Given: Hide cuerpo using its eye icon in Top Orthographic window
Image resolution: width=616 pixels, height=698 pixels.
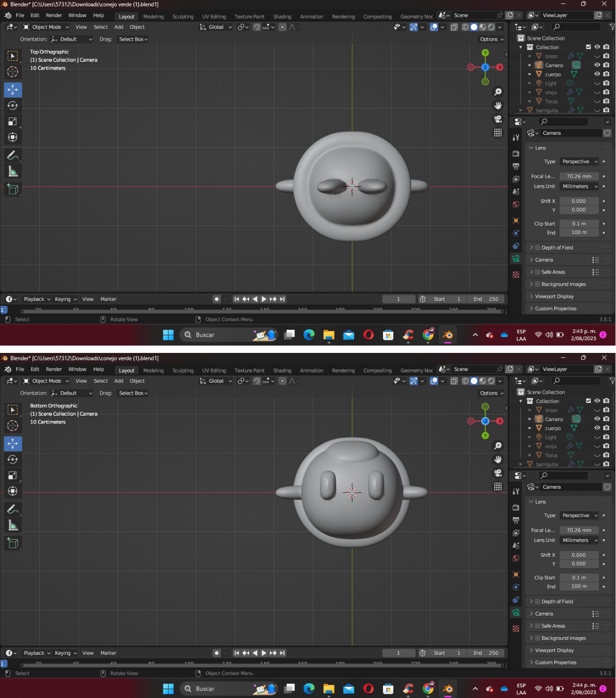Looking at the screenshot, I should pyautogui.click(x=597, y=74).
